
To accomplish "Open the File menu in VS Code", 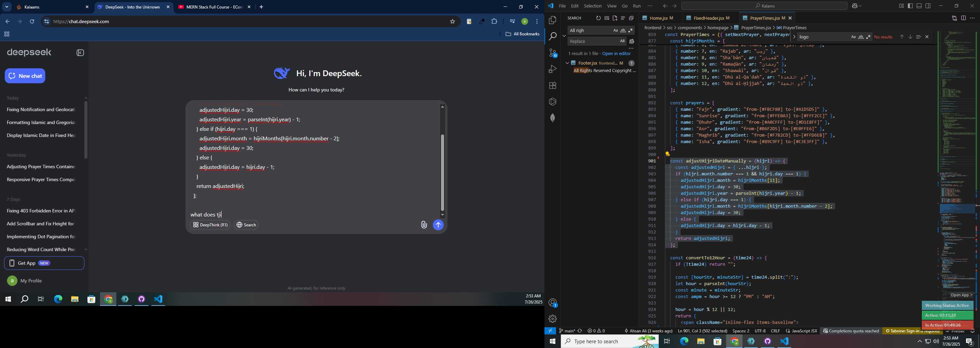I will tap(562, 6).
